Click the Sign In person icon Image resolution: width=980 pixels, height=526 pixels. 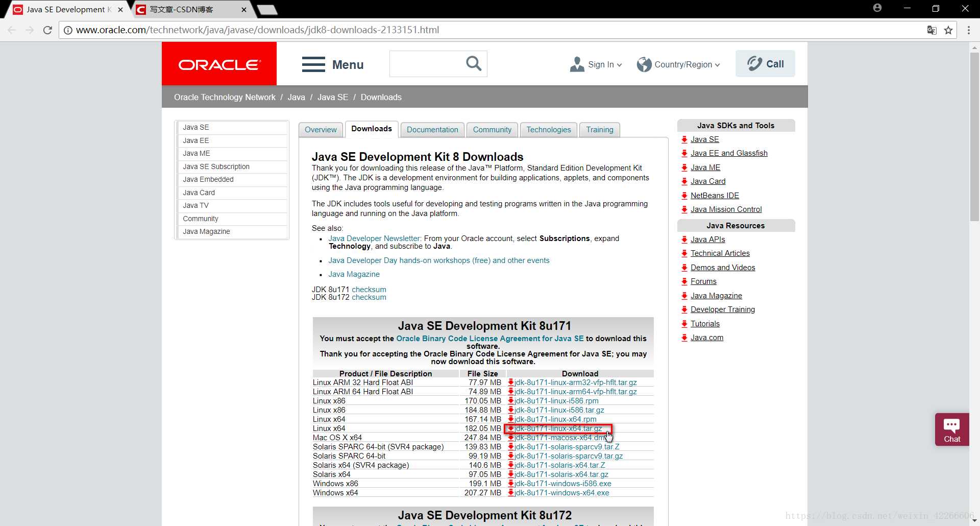[577, 64]
